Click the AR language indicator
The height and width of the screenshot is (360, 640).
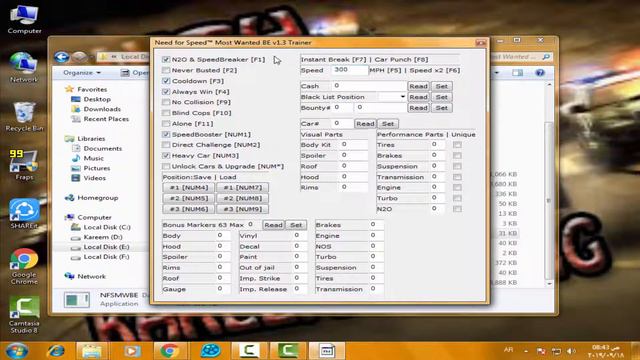point(508,350)
